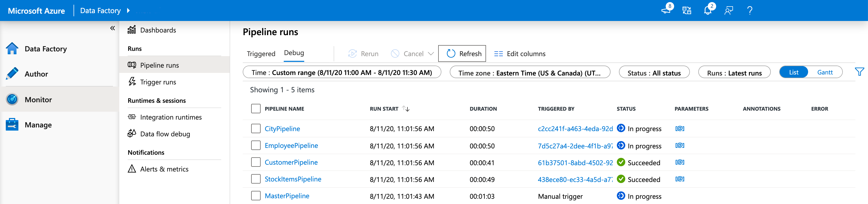View parameters icon for CityPipeline
The image size is (868, 204).
click(x=680, y=128)
